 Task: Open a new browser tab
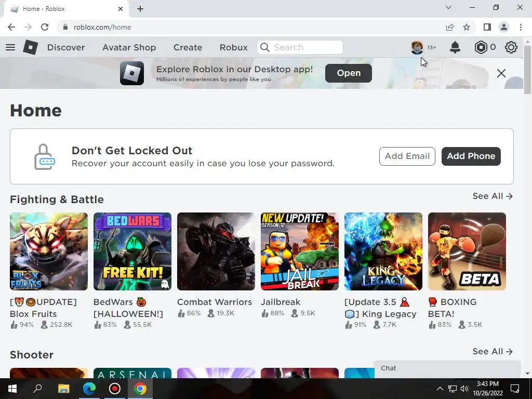click(x=140, y=9)
